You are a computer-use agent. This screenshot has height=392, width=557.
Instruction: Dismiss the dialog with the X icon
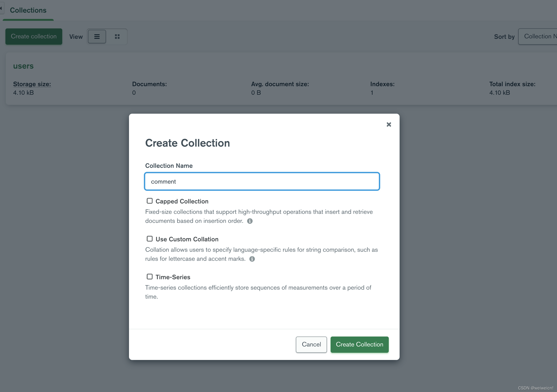389,125
